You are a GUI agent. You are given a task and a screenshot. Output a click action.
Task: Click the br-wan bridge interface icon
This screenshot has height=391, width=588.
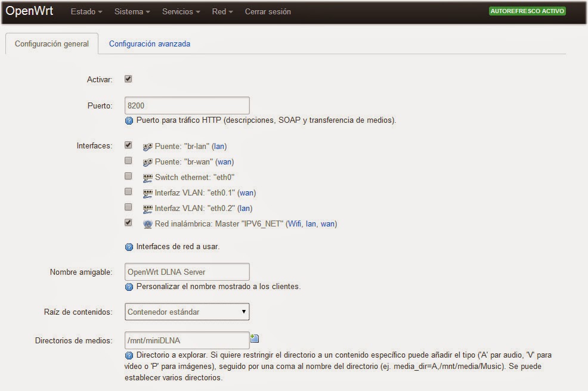[148, 162]
